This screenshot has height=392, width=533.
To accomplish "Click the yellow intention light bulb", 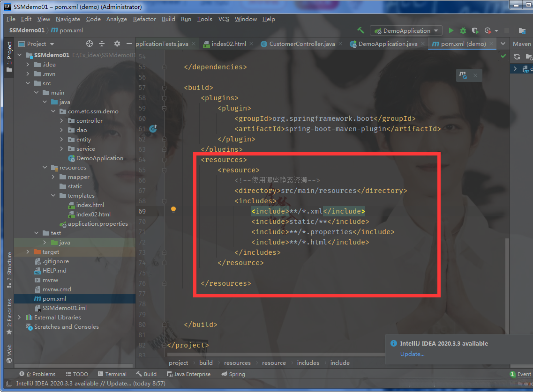I will coord(173,210).
